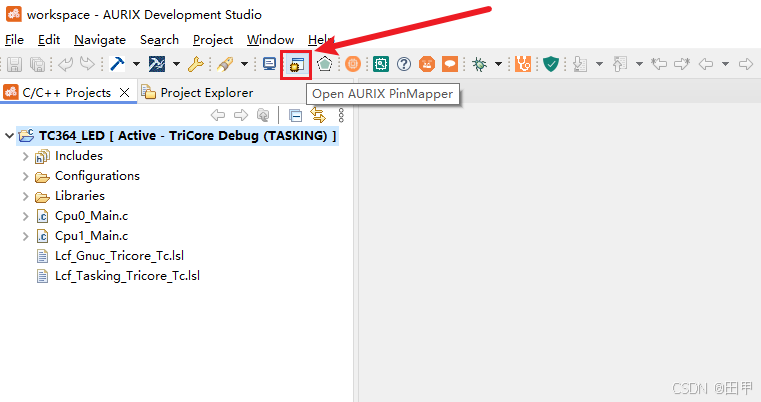Screen dimensions: 761x402
Task: Click the orange stethoscope icon
Action: (523, 64)
